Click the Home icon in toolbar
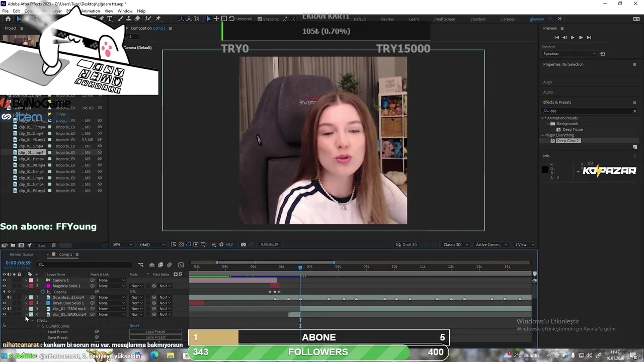This screenshot has height=362, width=644. pyautogui.click(x=8, y=19)
